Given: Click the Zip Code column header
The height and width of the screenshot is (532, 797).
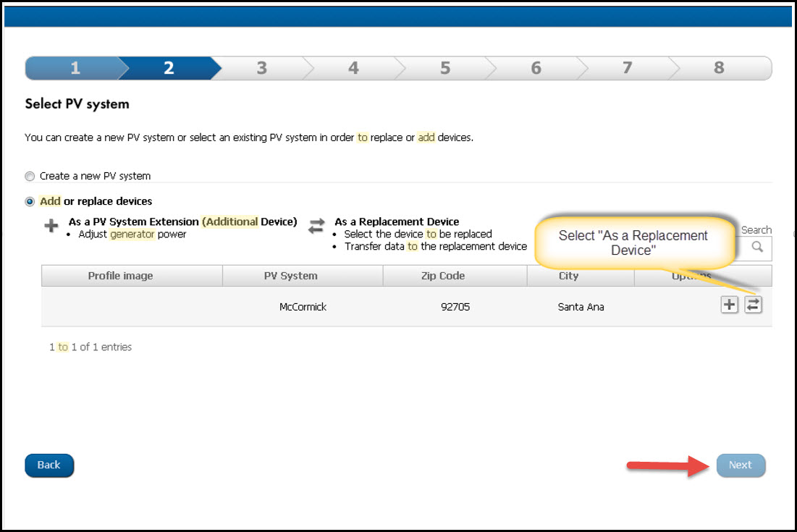Looking at the screenshot, I should pyautogui.click(x=455, y=276).
